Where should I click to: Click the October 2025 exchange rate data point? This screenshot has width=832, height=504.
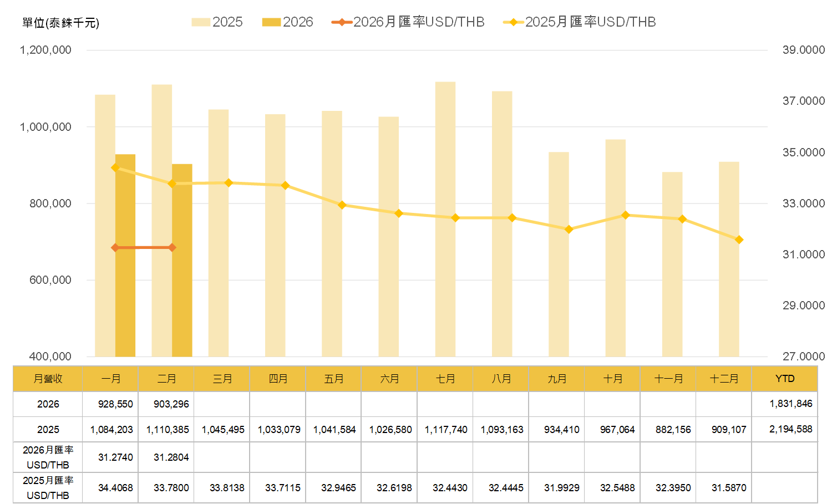click(626, 215)
